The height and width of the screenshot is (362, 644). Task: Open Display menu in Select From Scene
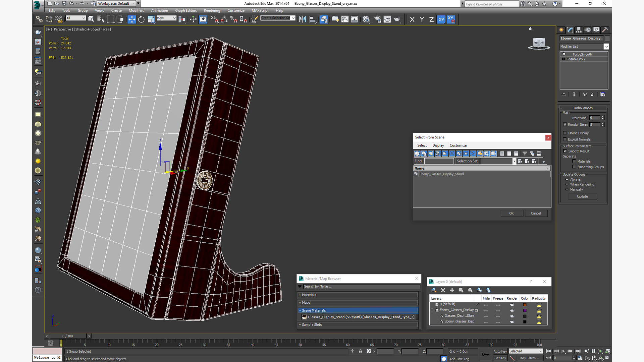438,145
